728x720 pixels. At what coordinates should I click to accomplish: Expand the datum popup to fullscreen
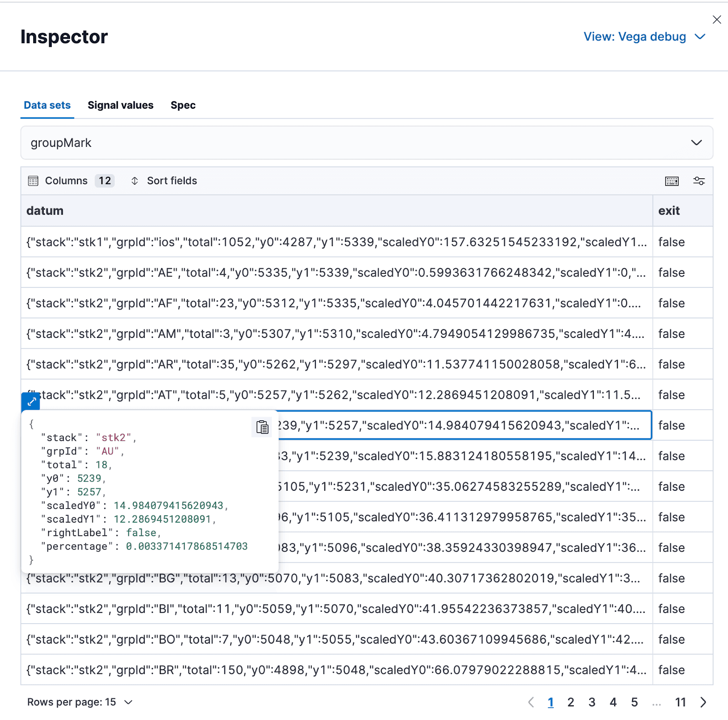pyautogui.click(x=30, y=401)
